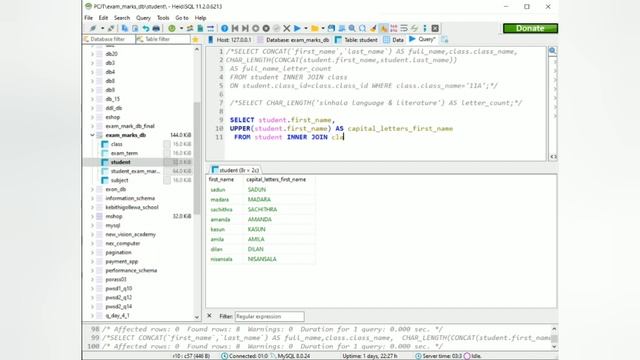Image resolution: width=640 pixels, height=360 pixels.
Task: Switch to Database: exam_marks_db tab
Action: [x=293, y=40]
